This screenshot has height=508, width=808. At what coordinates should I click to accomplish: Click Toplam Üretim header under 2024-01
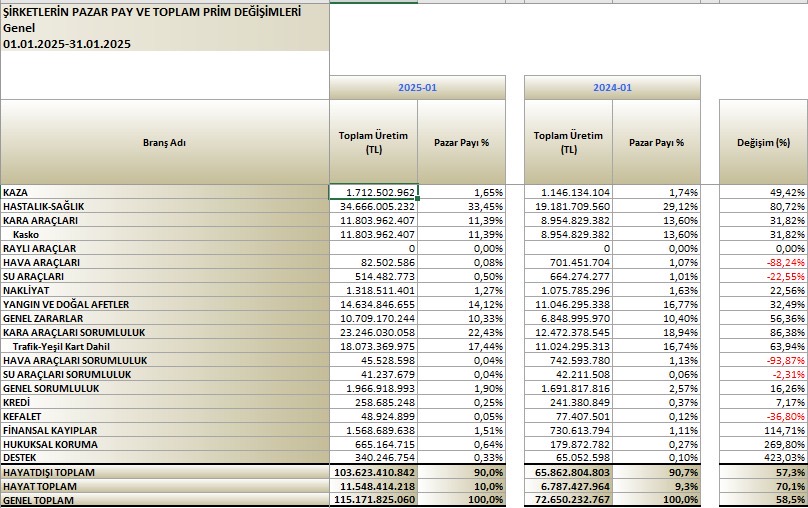(568, 142)
